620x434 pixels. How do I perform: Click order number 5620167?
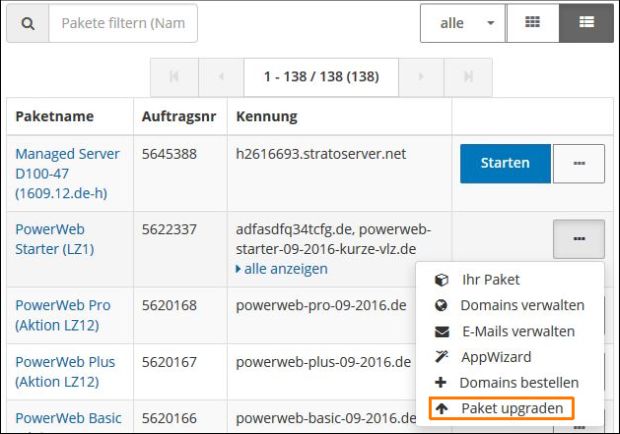coord(169,362)
